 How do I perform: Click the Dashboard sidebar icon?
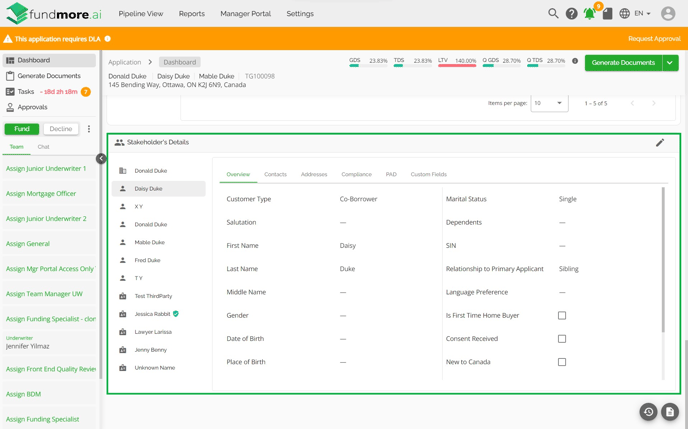tap(10, 60)
